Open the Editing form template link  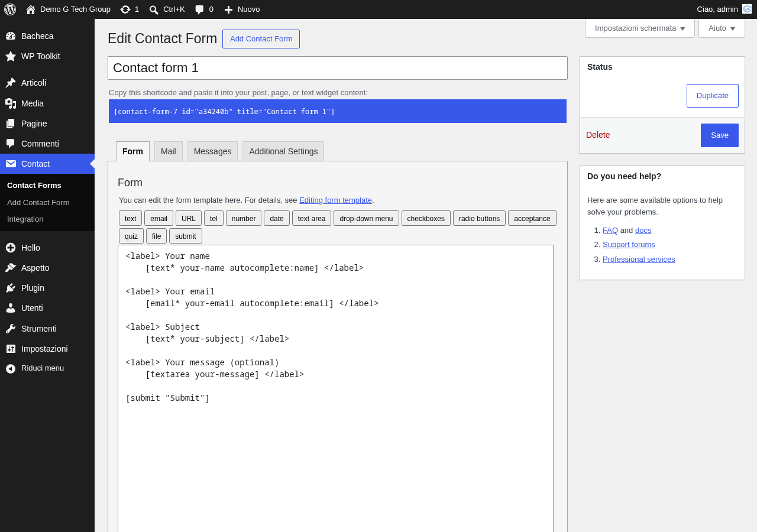pyautogui.click(x=335, y=200)
